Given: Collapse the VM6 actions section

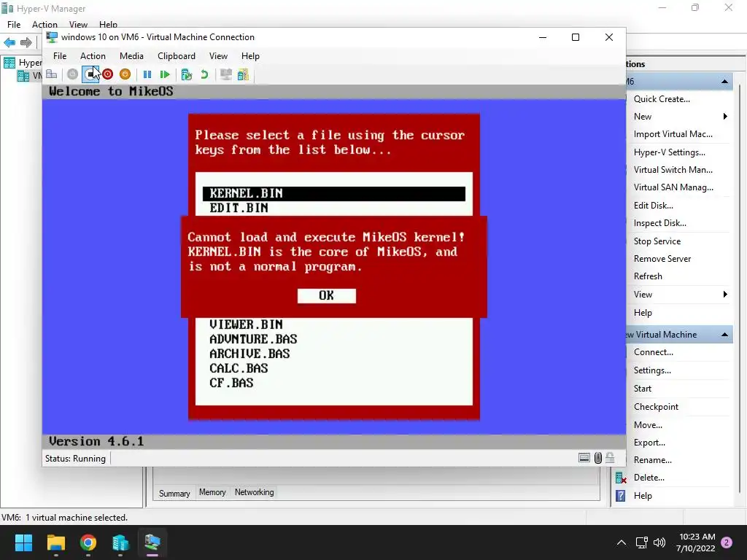Looking at the screenshot, I should 724,82.
